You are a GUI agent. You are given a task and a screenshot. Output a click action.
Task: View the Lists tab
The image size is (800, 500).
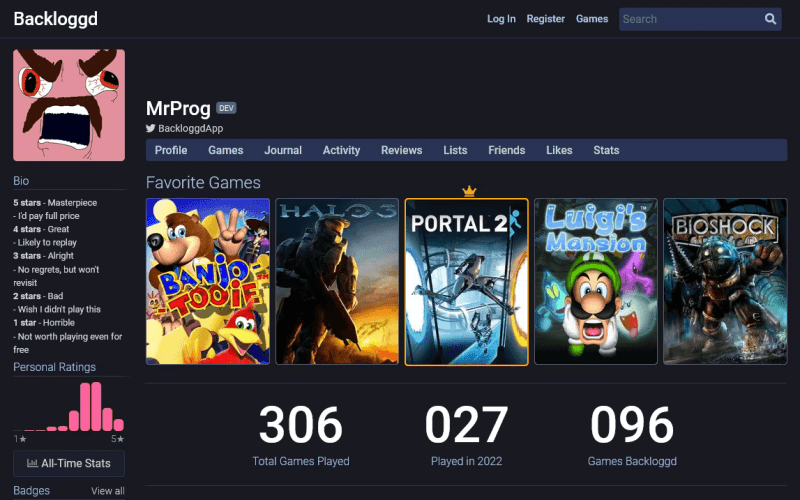pyautogui.click(x=455, y=150)
